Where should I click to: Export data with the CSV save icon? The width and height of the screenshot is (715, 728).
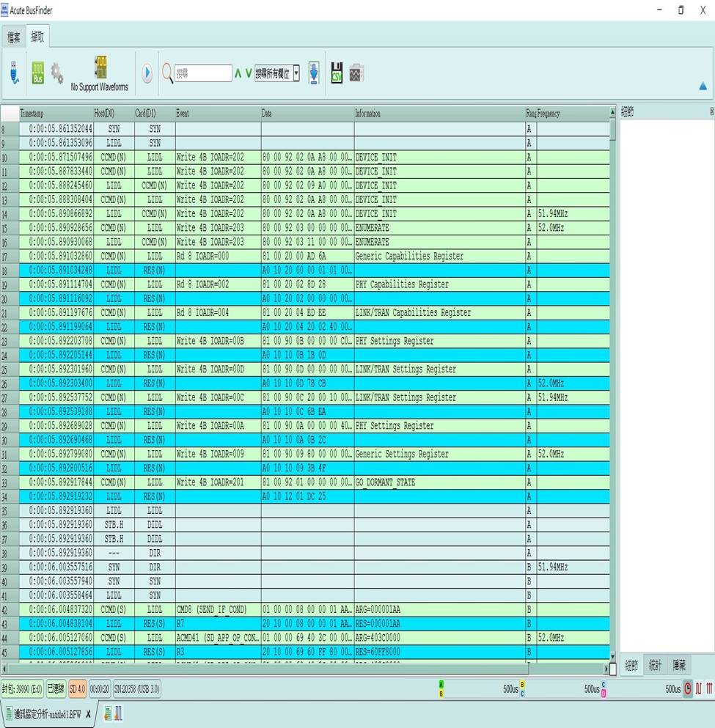337,73
